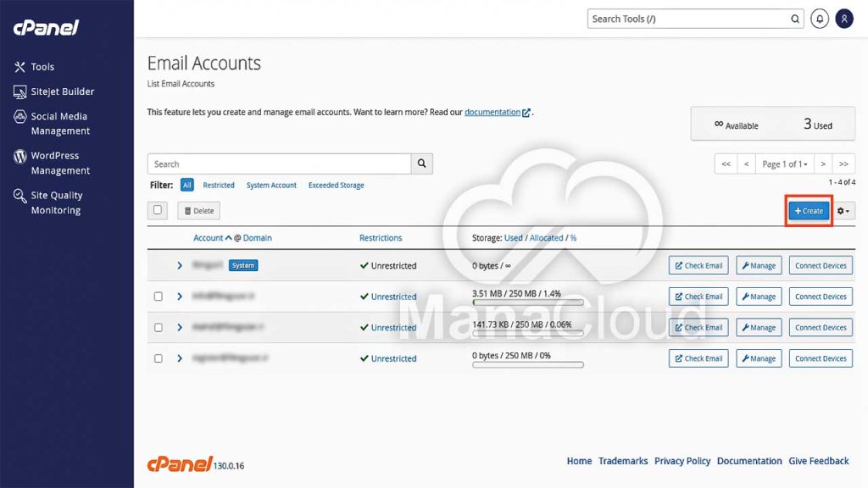Click the cPanel logo at top left
Viewport: 868px width, 488px height.
click(46, 28)
